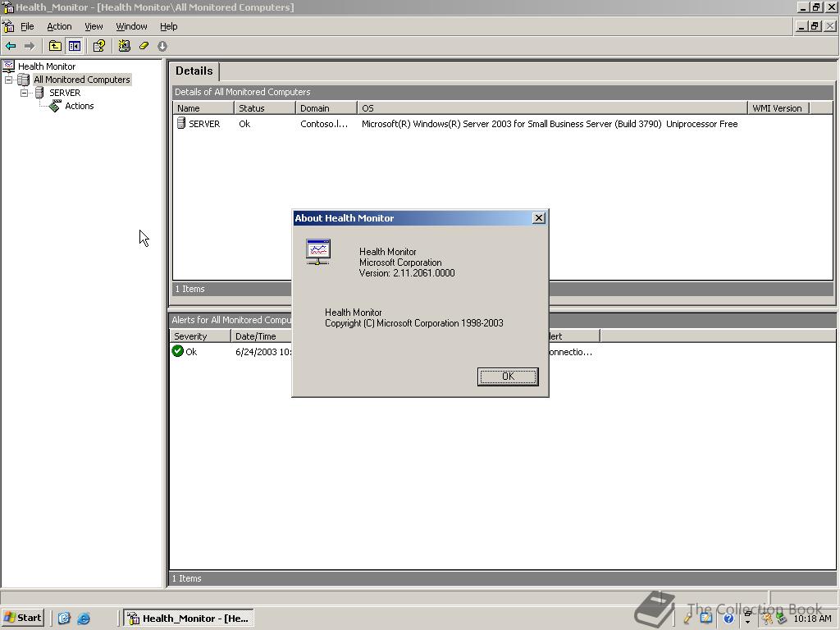Sort alerts by the Severity column header
The image size is (840, 630).
pyautogui.click(x=201, y=336)
